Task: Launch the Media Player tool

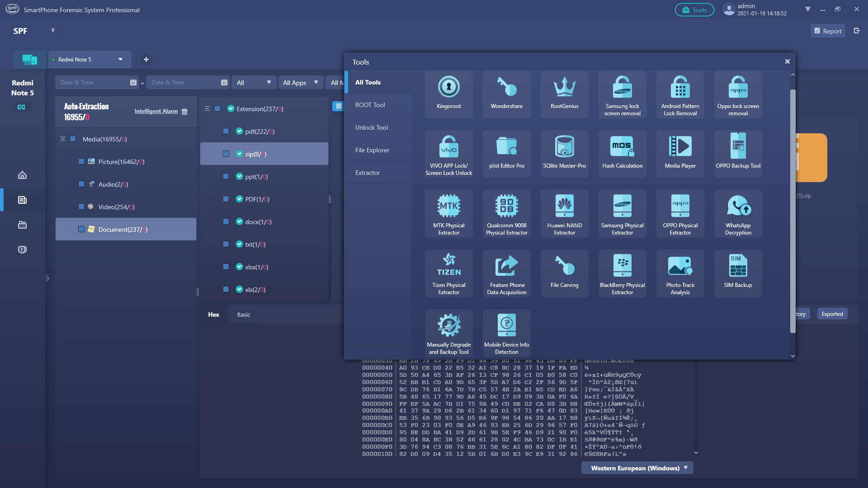Action: tap(680, 154)
